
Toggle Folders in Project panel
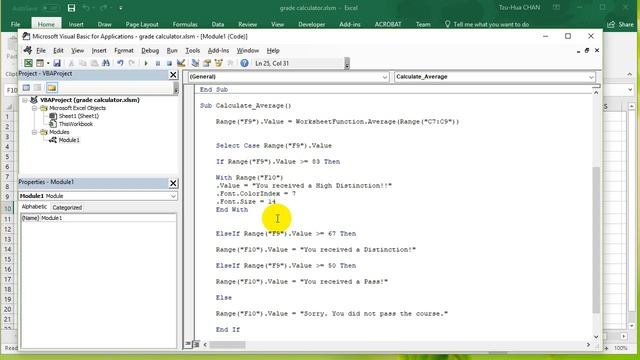click(51, 88)
